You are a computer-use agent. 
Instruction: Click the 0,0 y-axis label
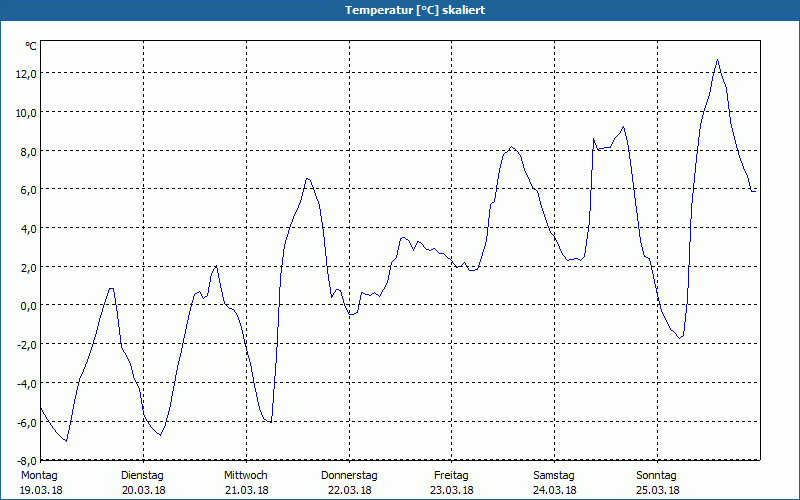29,306
